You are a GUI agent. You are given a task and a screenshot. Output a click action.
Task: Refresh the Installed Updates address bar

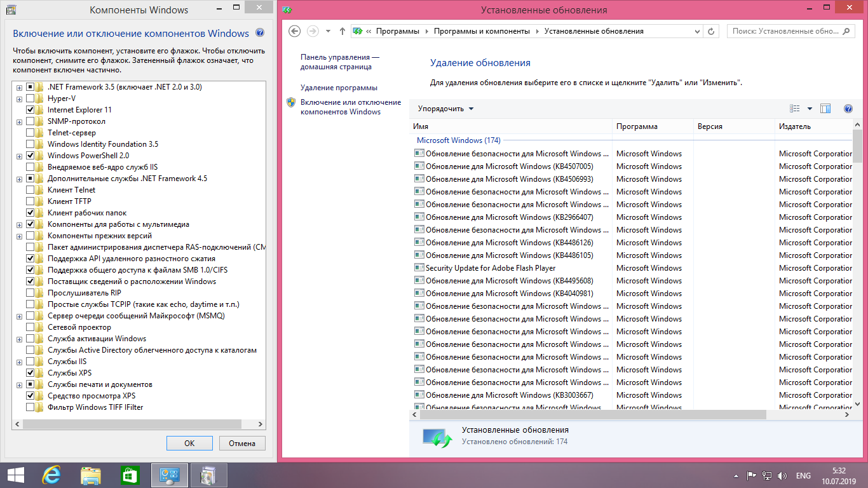click(x=712, y=31)
